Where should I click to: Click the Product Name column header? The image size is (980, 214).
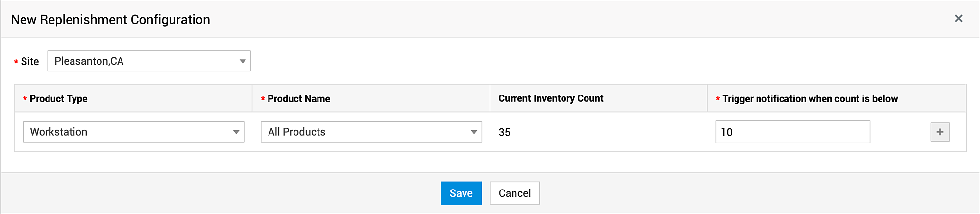point(298,99)
